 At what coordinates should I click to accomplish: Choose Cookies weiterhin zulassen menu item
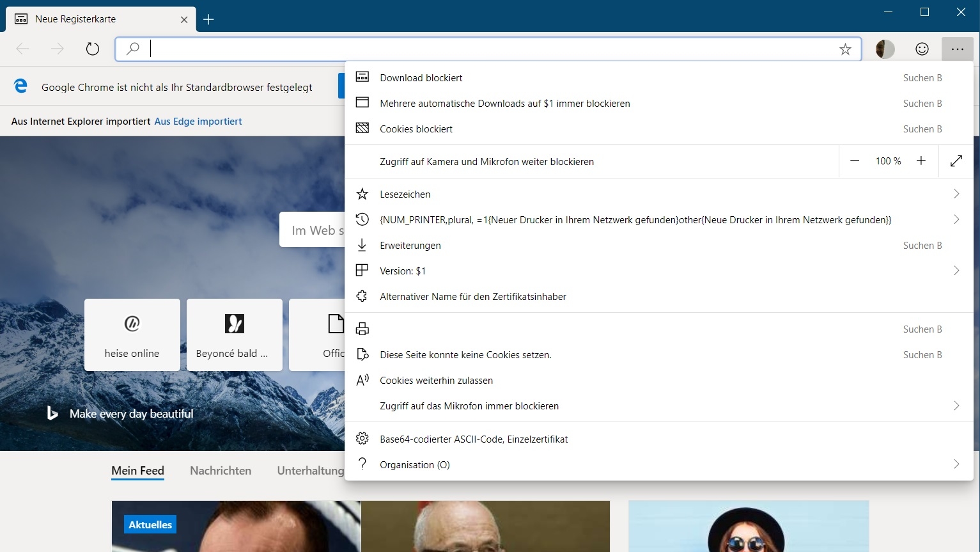(x=436, y=381)
